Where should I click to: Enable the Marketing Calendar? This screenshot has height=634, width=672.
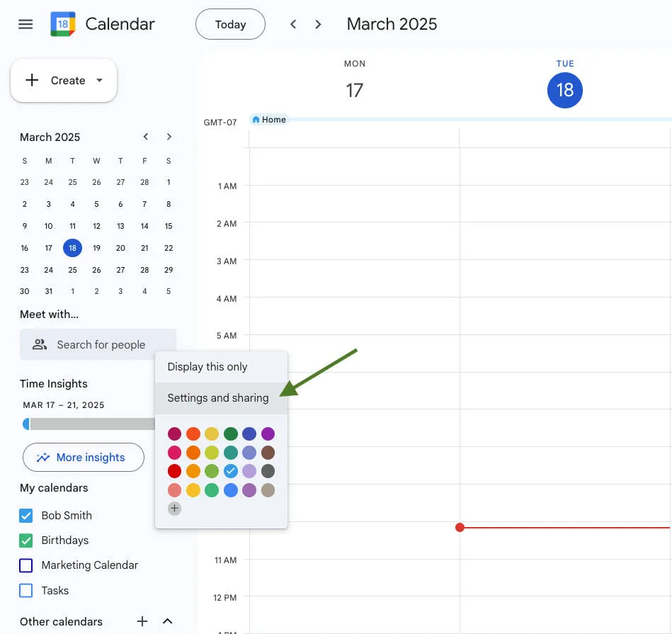[x=25, y=565]
